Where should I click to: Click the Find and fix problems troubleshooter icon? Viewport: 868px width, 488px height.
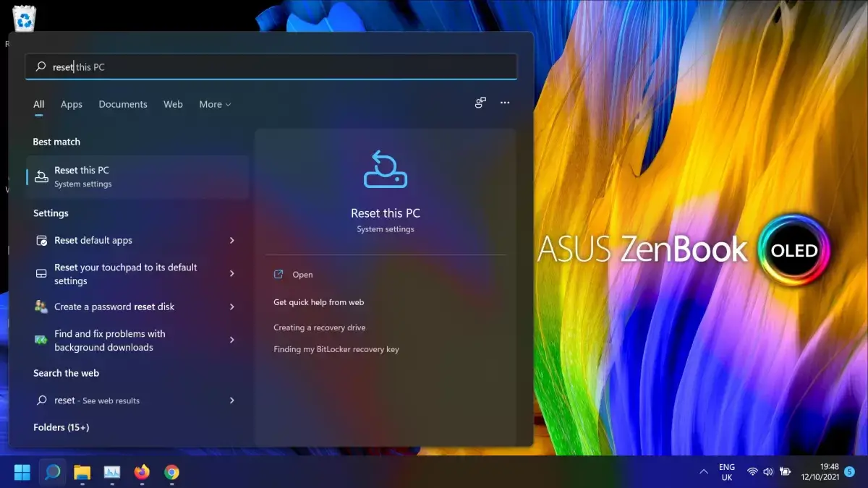coord(41,340)
